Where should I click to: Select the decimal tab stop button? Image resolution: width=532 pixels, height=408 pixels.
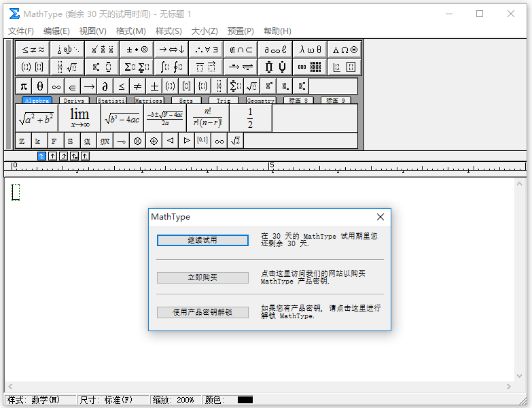pyautogui.click(x=85, y=156)
